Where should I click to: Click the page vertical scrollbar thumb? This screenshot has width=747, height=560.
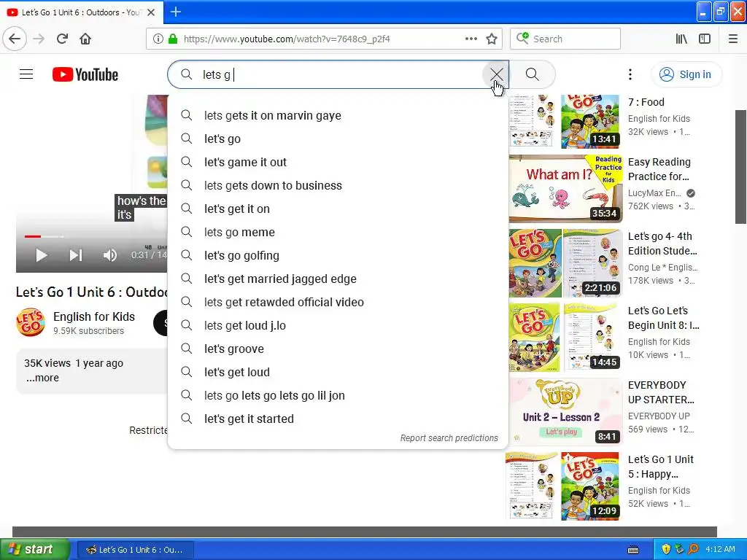[x=741, y=167]
